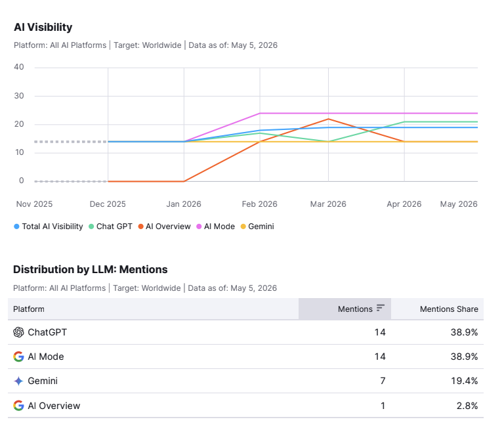
Task: Toggle AI Mode legend series
Action: click(215, 227)
